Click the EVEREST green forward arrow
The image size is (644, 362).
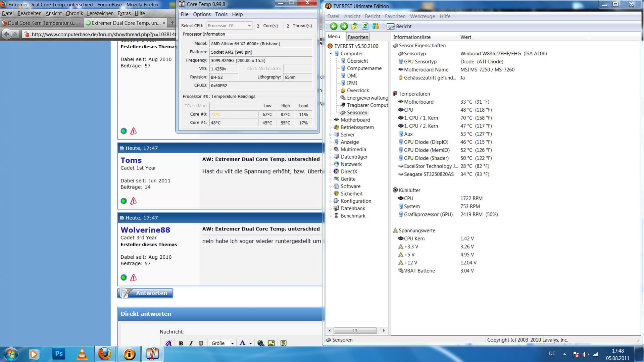[x=344, y=26]
